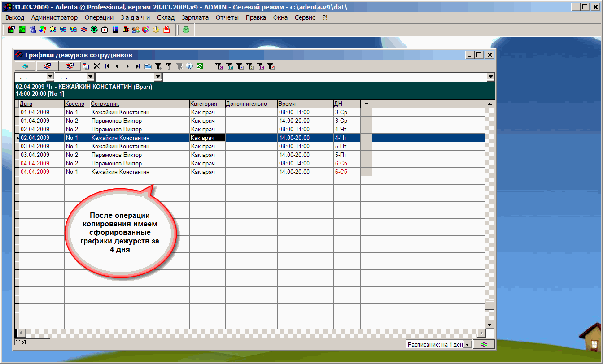The image size is (603, 364).
Task: Click the blue info bubble icon
Action: coord(189,66)
